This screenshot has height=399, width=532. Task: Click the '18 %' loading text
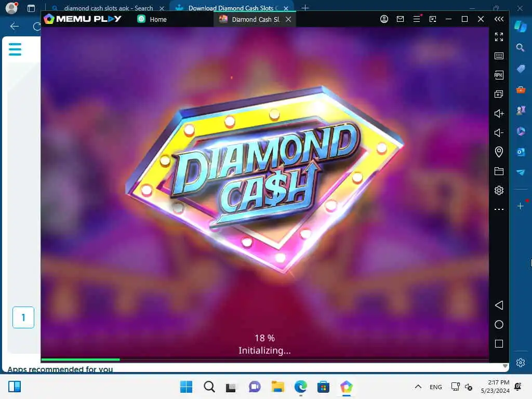(264, 338)
